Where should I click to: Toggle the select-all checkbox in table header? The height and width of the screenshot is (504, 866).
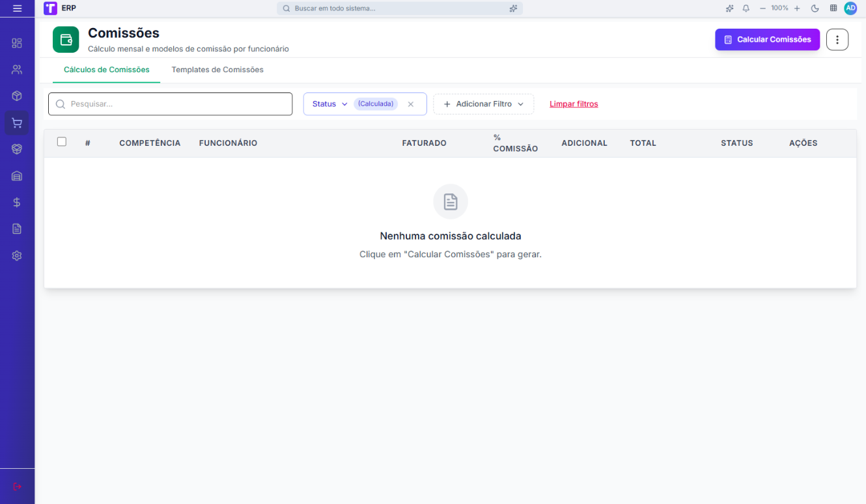(x=62, y=141)
